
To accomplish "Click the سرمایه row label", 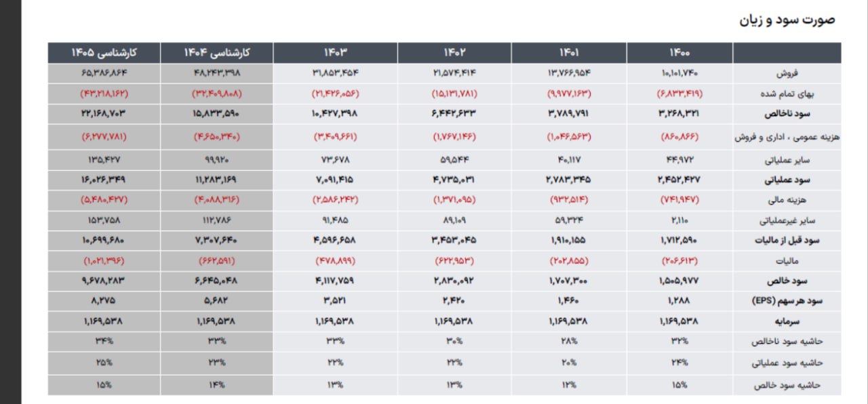I will pos(806,321).
